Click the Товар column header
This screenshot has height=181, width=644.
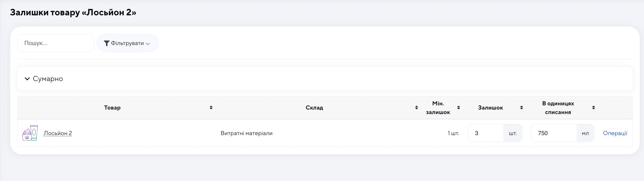[112, 107]
